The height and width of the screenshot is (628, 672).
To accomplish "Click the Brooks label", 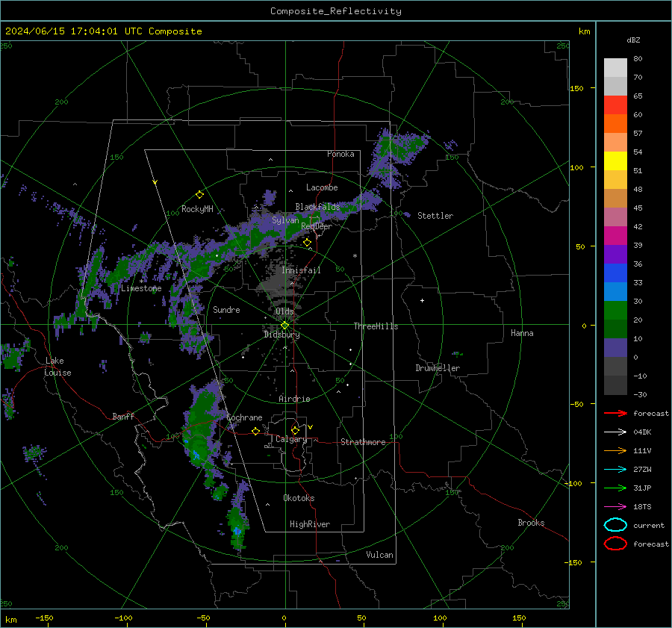I will point(531,523).
